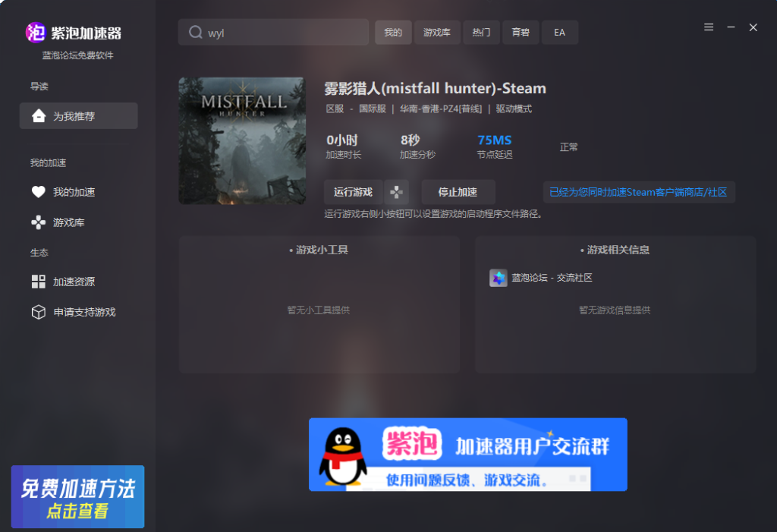This screenshot has height=532, width=777.
Task: Click the purple 紫泡 logo icon
Action: [x=35, y=33]
